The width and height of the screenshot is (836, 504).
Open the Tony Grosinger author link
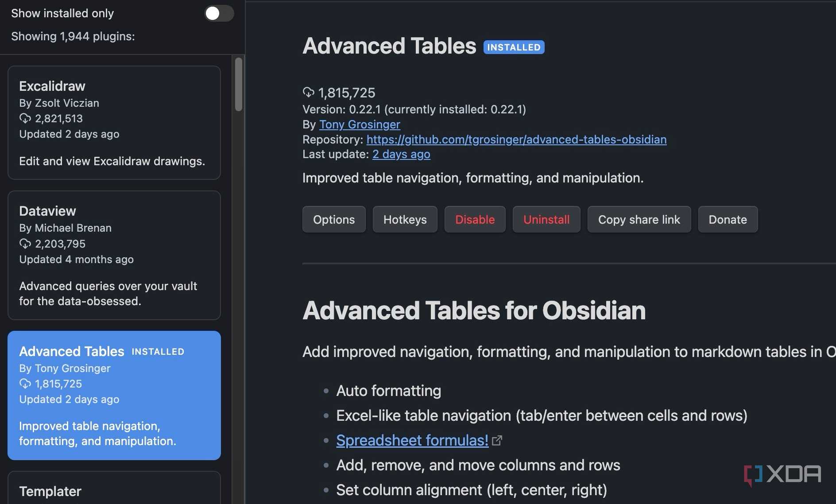click(360, 124)
